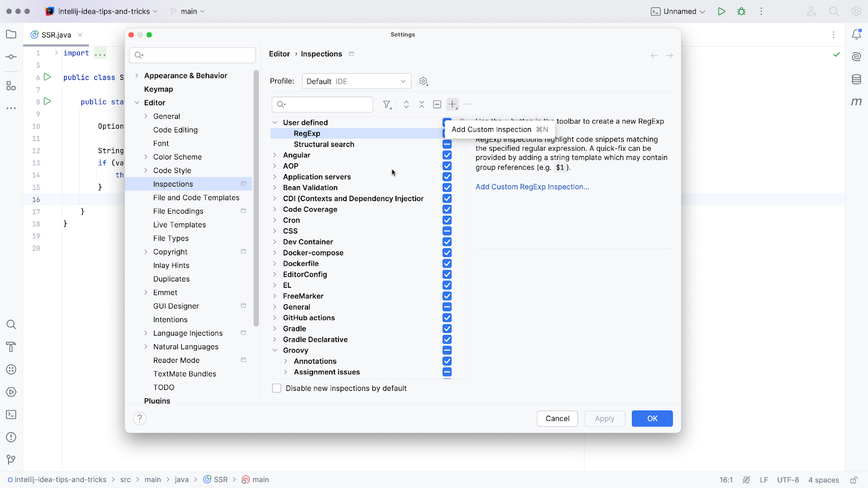The image size is (868, 488).
Task: Open the Project tool window folder icon
Action: click(11, 34)
